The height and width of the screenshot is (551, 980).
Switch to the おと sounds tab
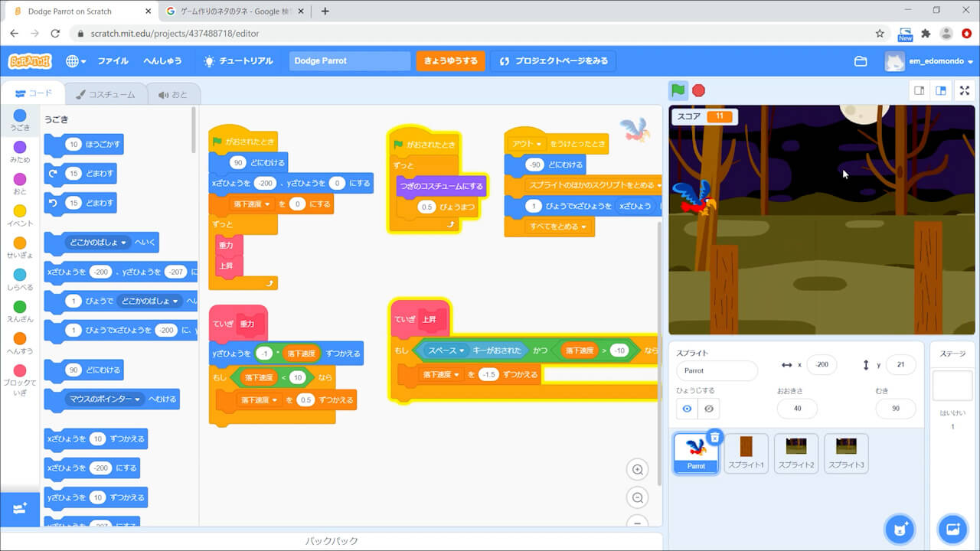coord(173,94)
